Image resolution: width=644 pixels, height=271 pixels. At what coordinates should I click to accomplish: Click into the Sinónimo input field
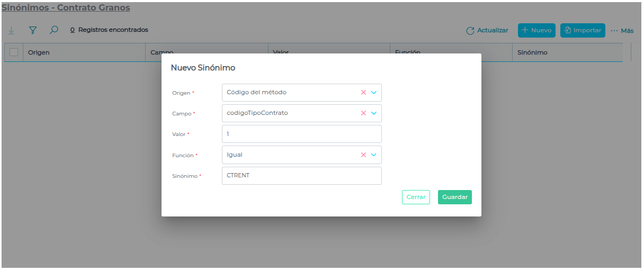[301, 176]
